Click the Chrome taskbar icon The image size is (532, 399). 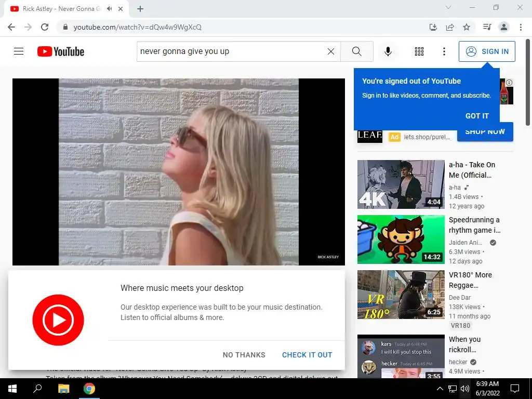(x=89, y=389)
